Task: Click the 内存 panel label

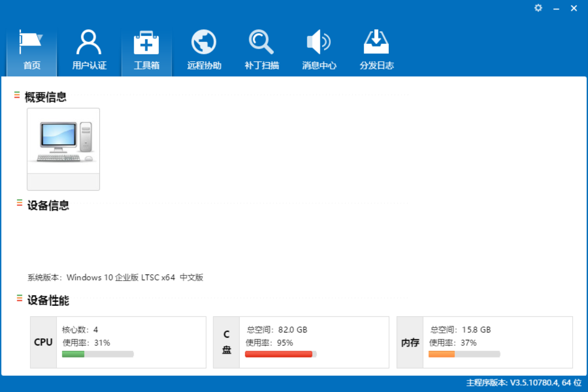Action: [x=410, y=342]
